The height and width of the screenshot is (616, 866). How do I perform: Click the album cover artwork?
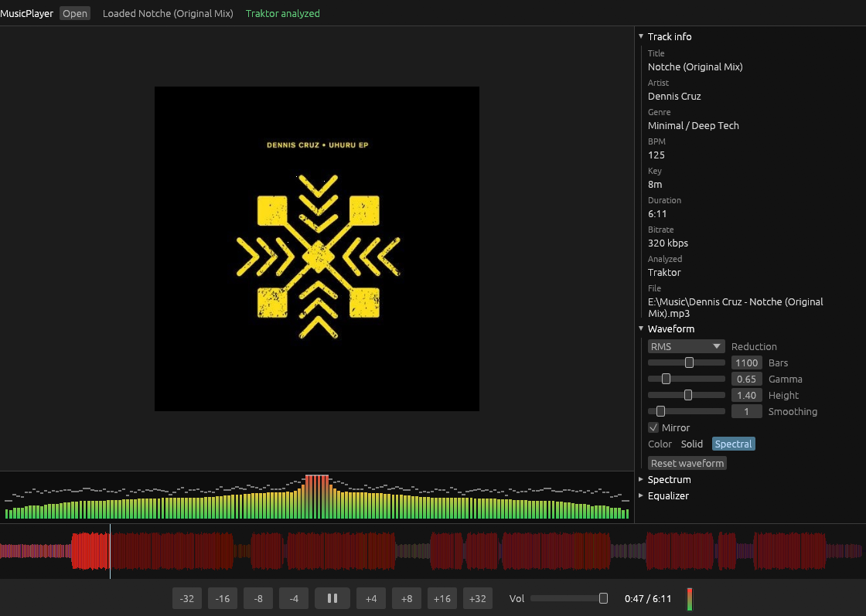(x=317, y=248)
